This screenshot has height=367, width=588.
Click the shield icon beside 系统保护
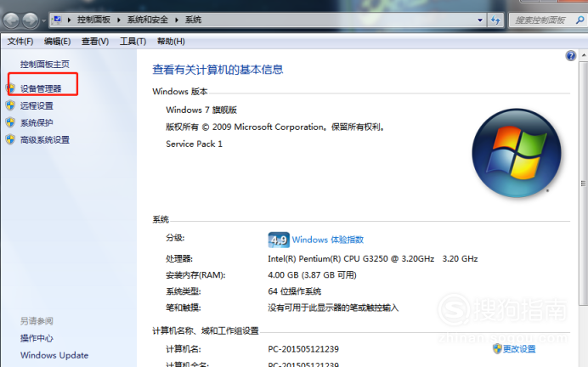(10, 122)
